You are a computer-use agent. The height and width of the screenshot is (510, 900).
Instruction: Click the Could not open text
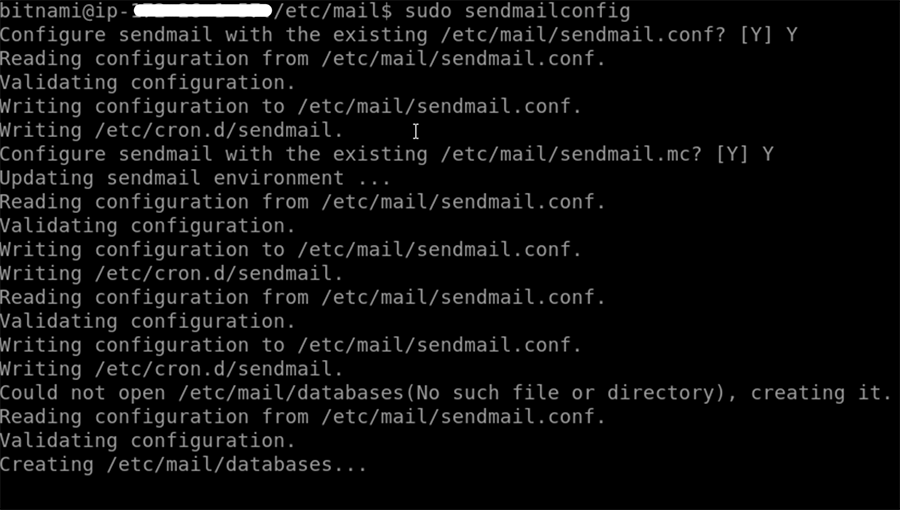[70, 393]
